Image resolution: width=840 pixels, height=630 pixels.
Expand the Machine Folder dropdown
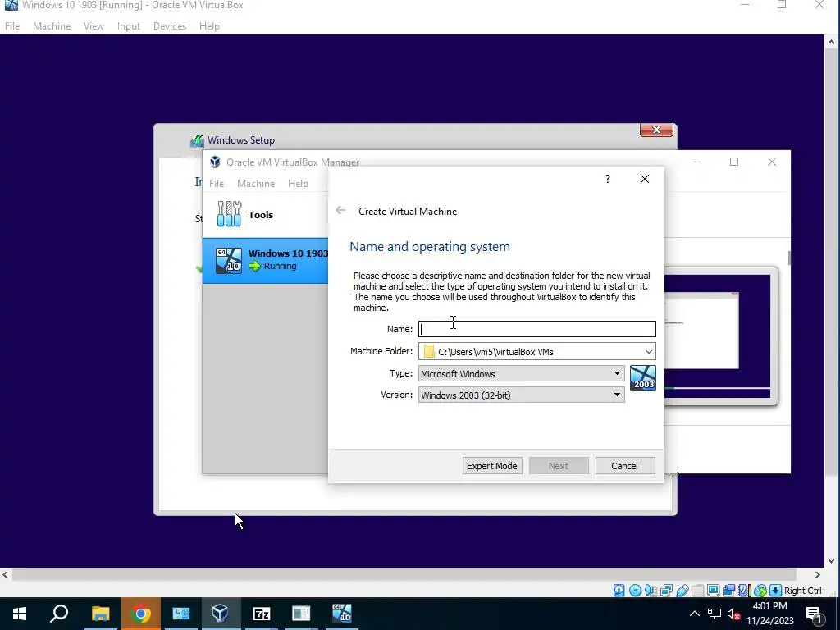click(649, 351)
